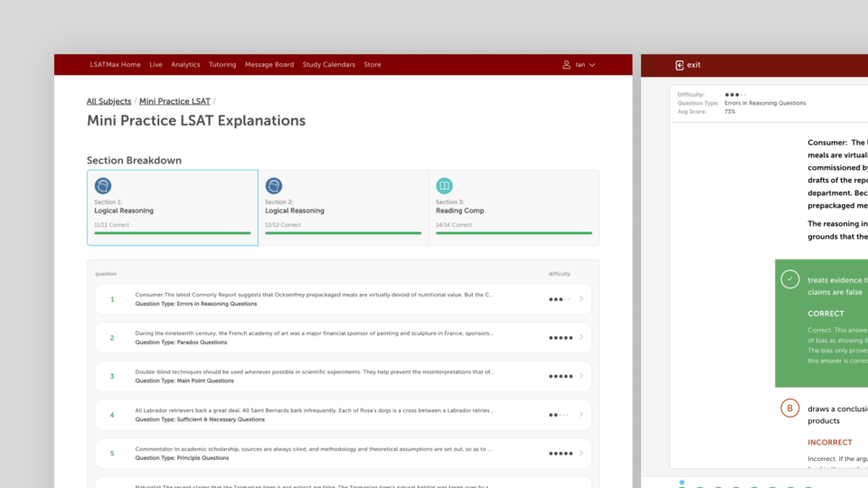Image resolution: width=868 pixels, height=488 pixels.
Task: Click the difficulty column header
Action: [x=559, y=274]
